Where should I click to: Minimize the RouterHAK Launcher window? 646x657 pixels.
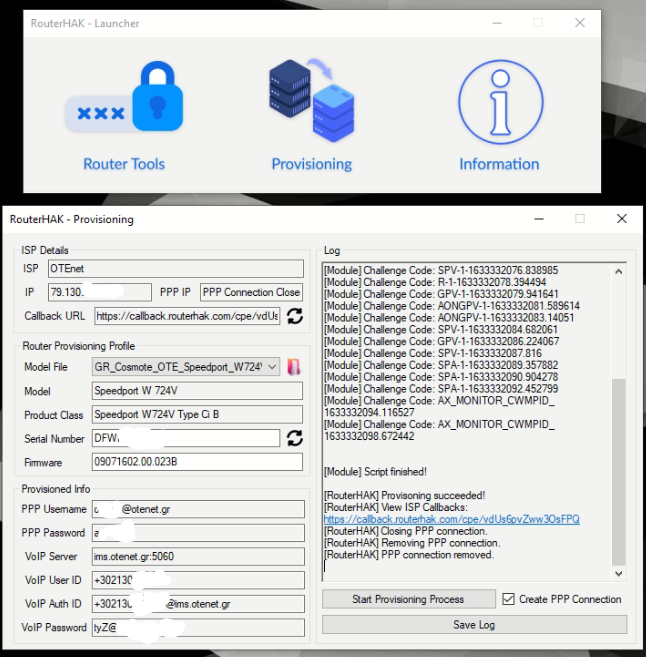497,23
